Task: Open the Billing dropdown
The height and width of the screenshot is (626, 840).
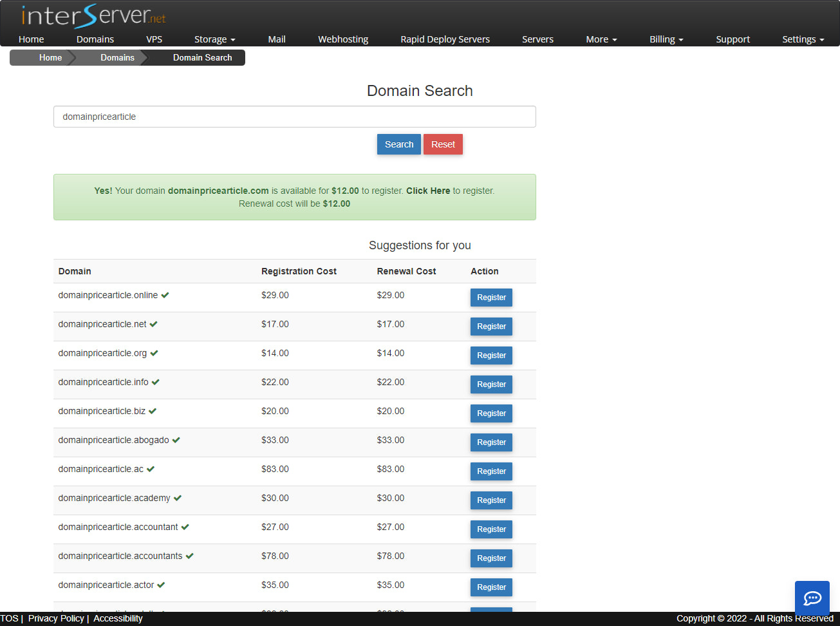Action: (666, 39)
